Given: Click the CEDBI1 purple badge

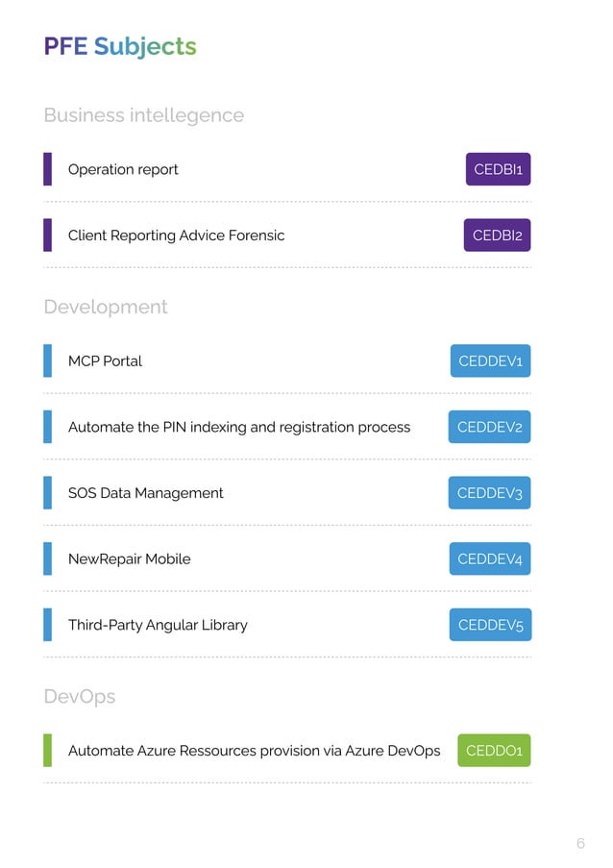Looking at the screenshot, I should [497, 169].
